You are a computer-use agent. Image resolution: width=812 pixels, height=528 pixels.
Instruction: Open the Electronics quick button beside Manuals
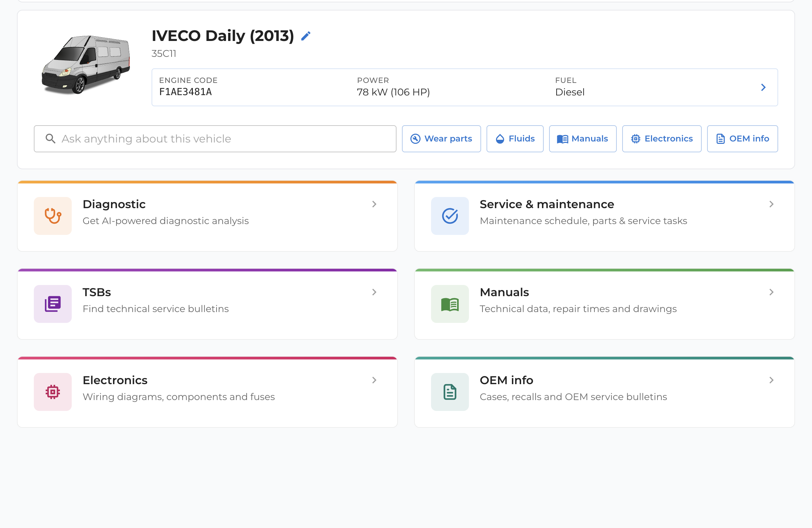[662, 138]
